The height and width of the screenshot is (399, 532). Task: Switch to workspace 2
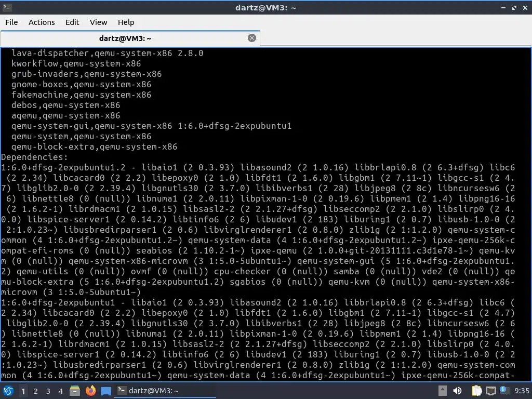coord(36,391)
